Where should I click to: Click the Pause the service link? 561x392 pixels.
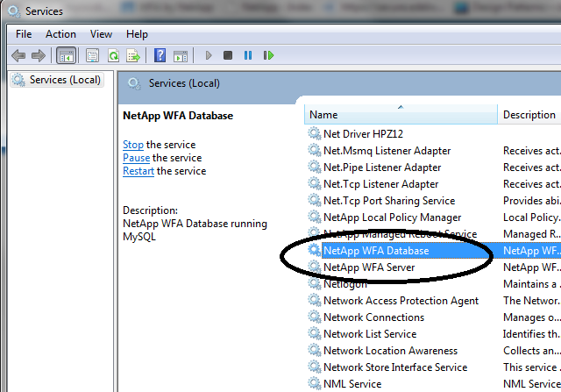coord(137,158)
